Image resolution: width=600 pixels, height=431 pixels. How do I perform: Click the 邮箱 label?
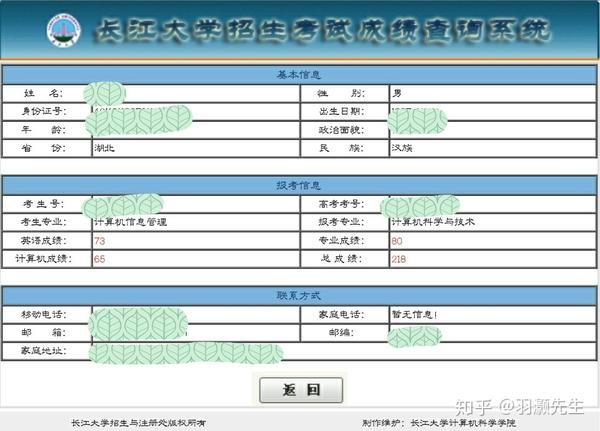click(x=43, y=333)
